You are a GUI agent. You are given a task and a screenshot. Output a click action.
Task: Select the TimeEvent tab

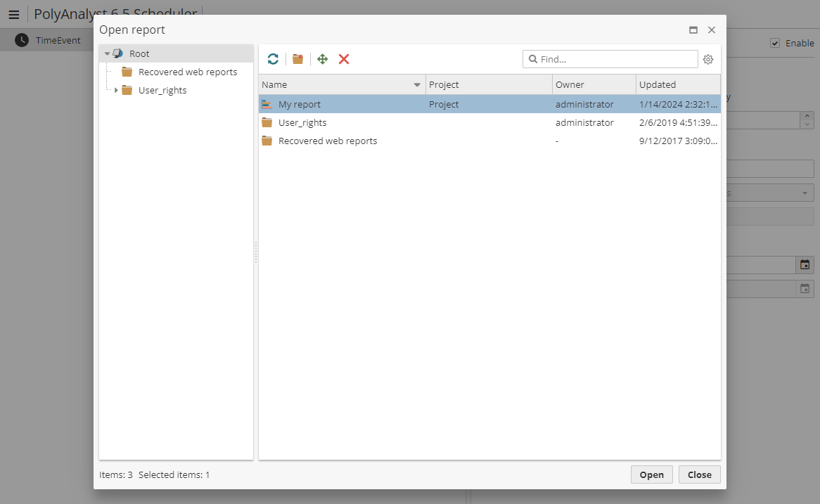point(48,40)
